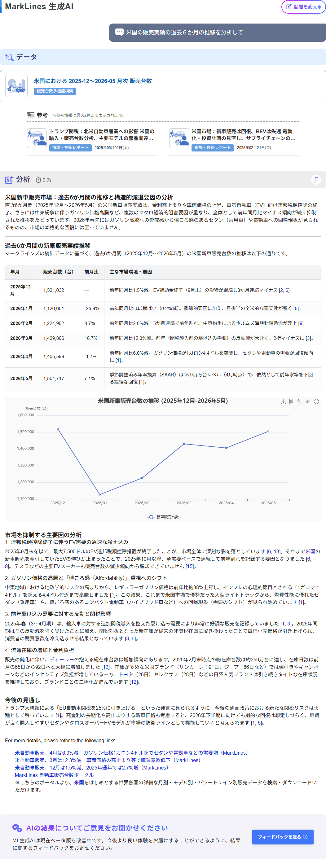The height and width of the screenshot is (868, 326).
Task: Click the 参考 newspaper icon
Action: click(31, 115)
